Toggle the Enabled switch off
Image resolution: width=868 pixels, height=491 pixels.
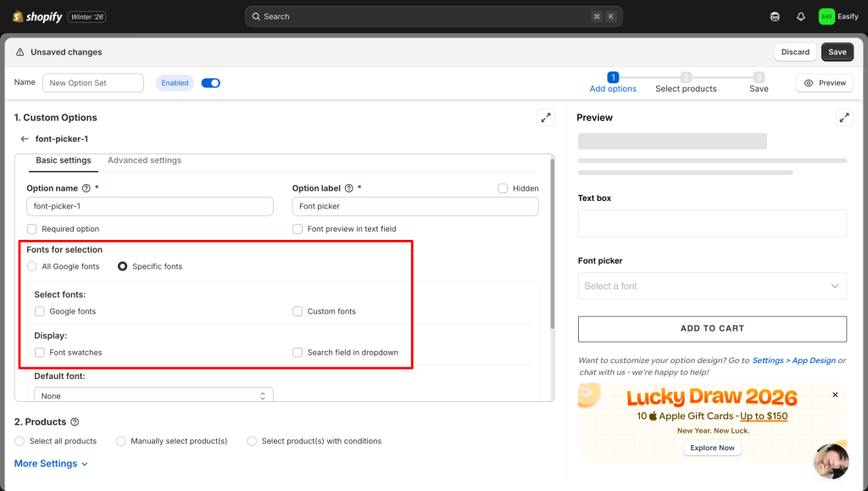point(210,83)
